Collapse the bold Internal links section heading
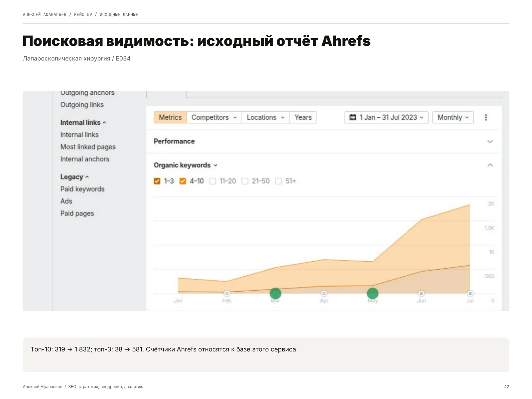Viewport: 532px width, 399px height. [x=83, y=122]
